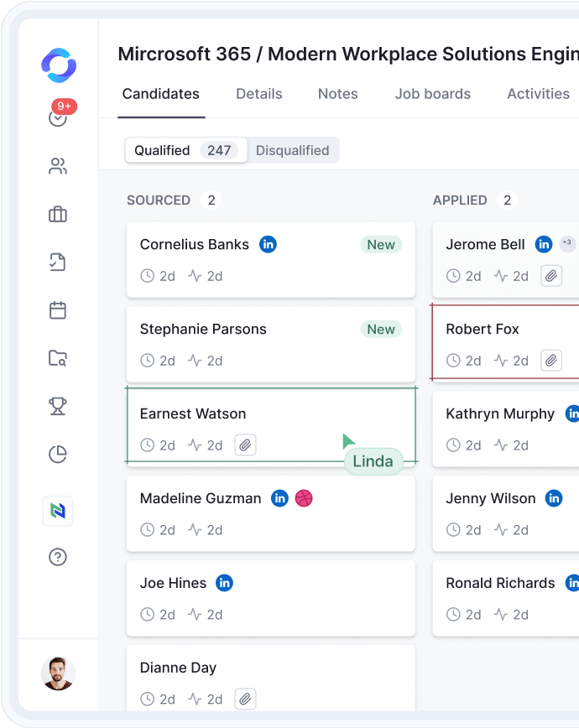Click activity pulse icon on Jenny Wilson card
Image resolution: width=579 pixels, height=728 pixels.
pos(501,530)
